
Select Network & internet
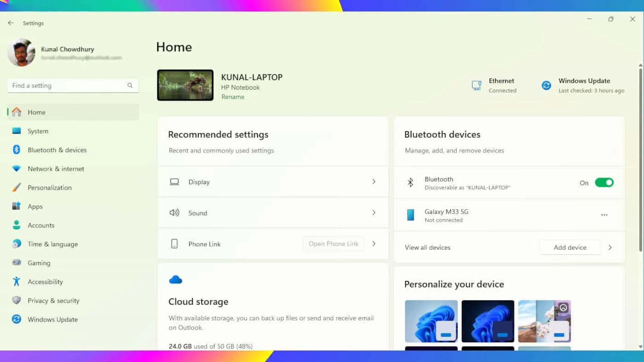[x=73, y=169]
